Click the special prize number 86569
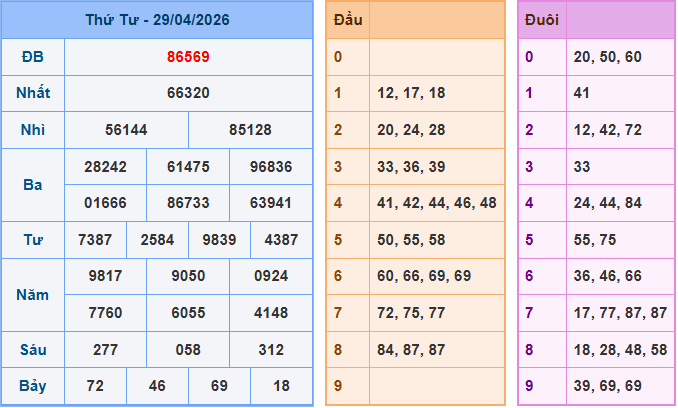This screenshot has height=408, width=678. tap(188, 57)
